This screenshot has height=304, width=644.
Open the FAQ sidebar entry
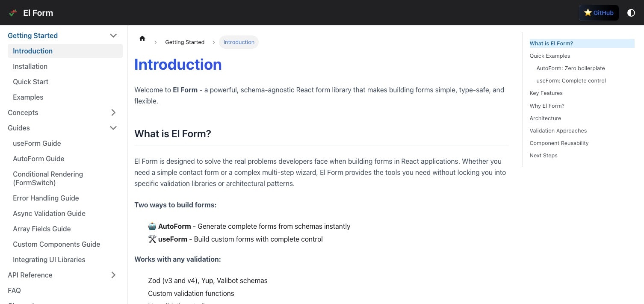(14, 290)
